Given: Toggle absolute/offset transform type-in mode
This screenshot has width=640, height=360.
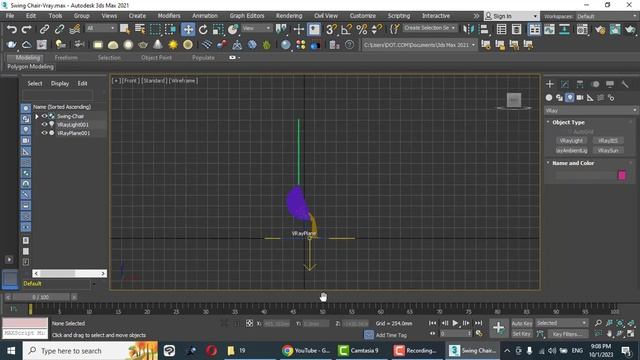Looking at the screenshot, I should pos(249,323).
